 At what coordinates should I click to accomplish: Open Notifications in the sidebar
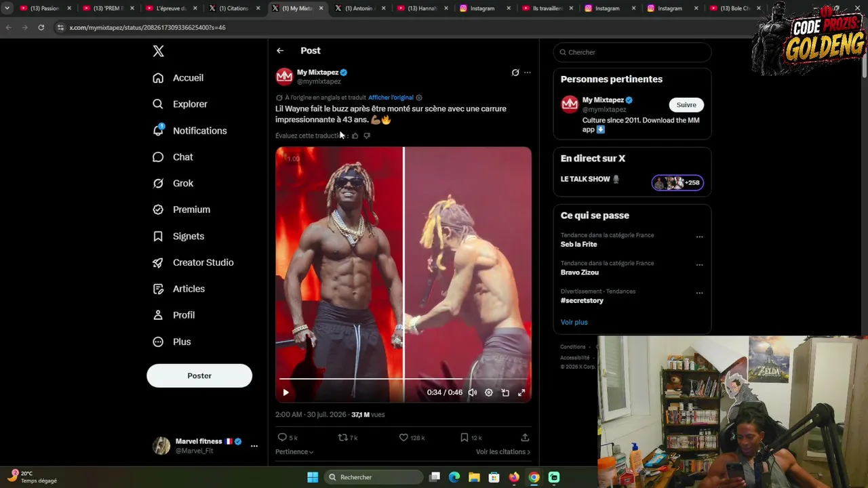pos(190,131)
